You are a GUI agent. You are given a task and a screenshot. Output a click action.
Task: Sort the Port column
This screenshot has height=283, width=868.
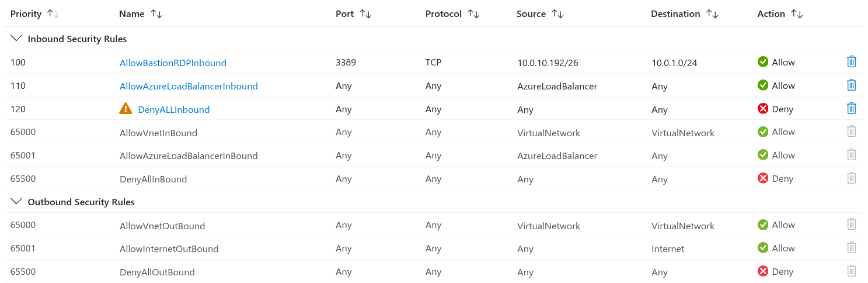pyautogui.click(x=365, y=13)
